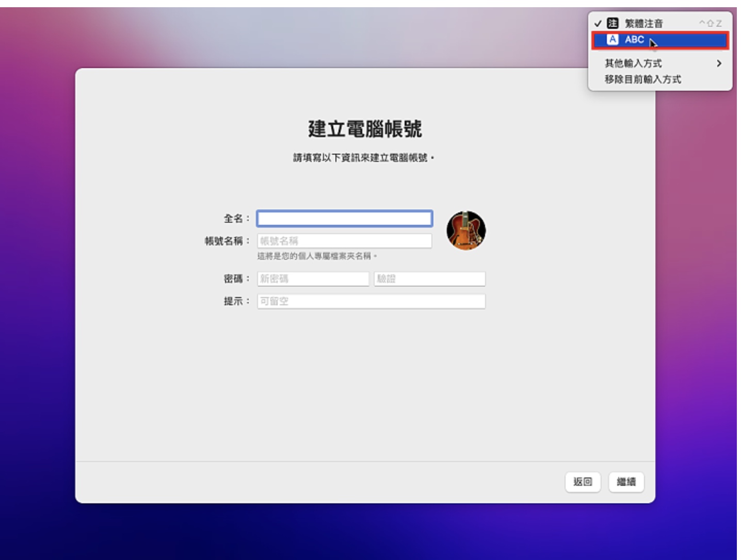741x560 pixels.
Task: Click the 提示 hint field
Action: coord(372,301)
